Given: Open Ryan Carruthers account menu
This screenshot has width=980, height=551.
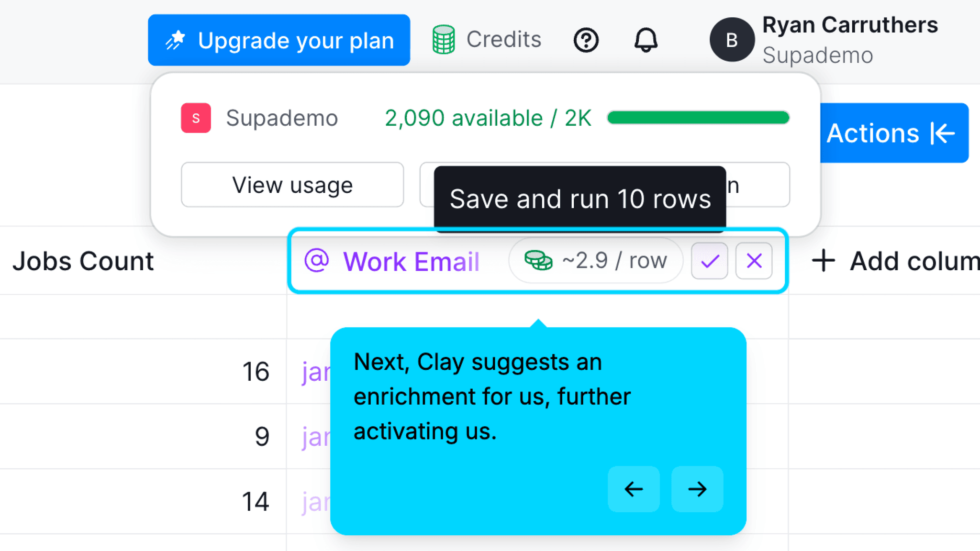Looking at the screenshot, I should pos(849,39).
